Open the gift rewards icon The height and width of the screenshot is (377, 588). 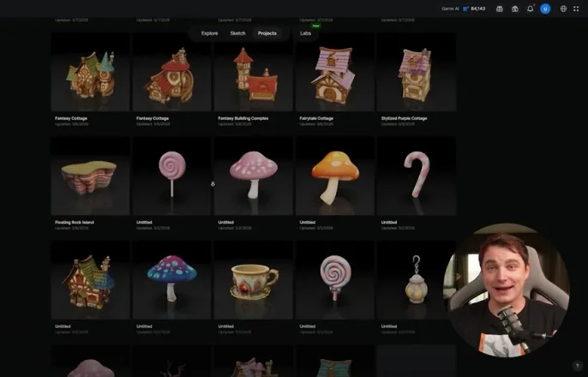coord(499,9)
